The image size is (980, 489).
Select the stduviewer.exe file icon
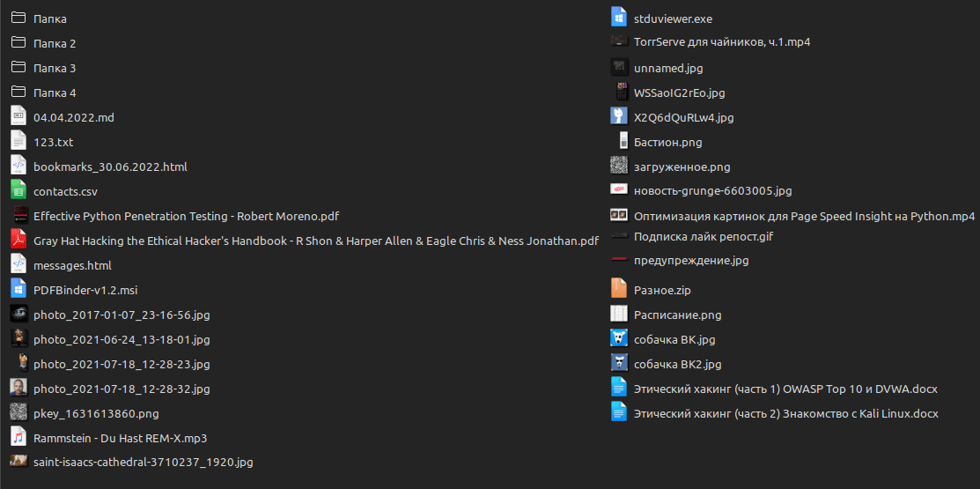click(618, 18)
